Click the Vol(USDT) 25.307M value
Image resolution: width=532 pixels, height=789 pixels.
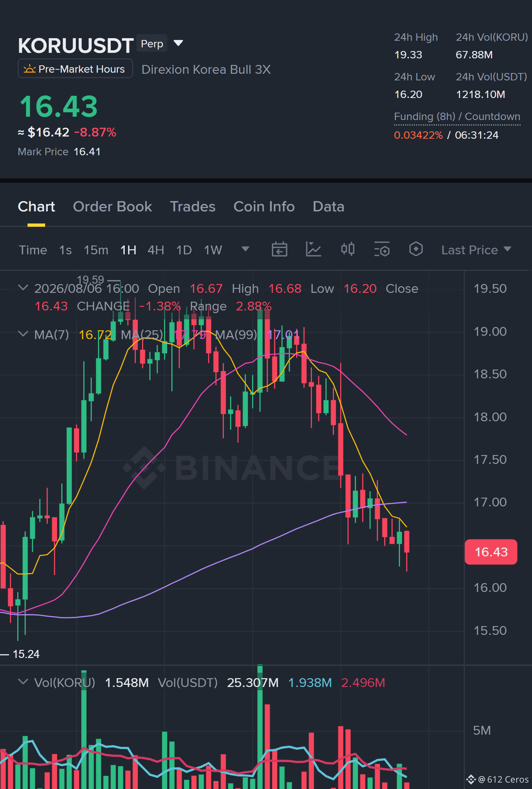pos(253,683)
